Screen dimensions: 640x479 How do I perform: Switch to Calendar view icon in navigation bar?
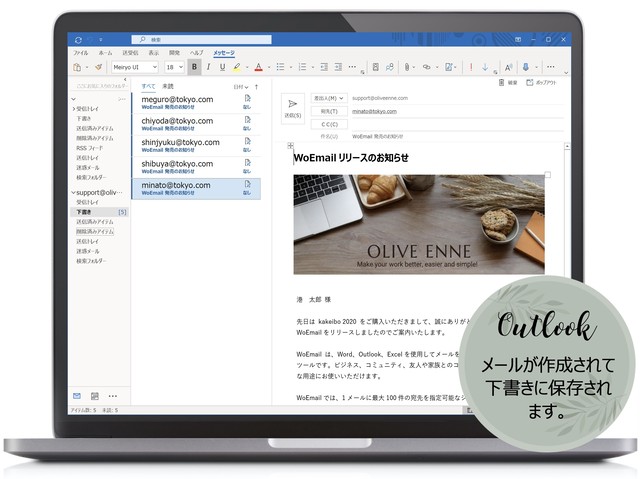pyautogui.click(x=95, y=396)
